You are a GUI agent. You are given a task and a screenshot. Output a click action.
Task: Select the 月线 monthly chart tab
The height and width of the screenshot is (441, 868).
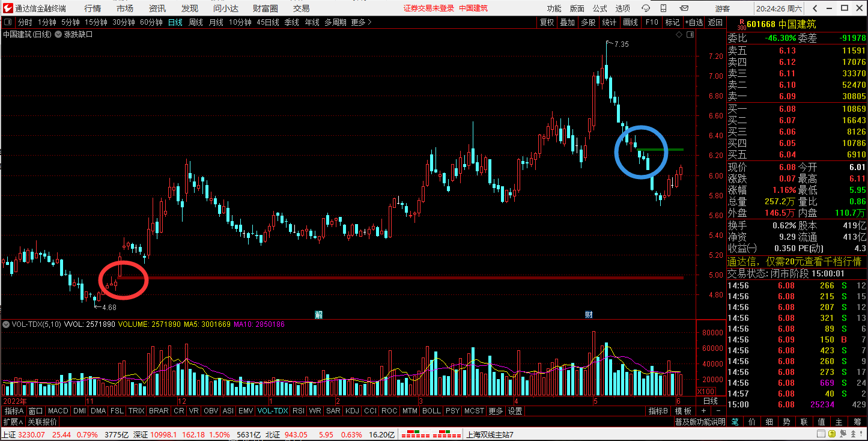(x=216, y=22)
